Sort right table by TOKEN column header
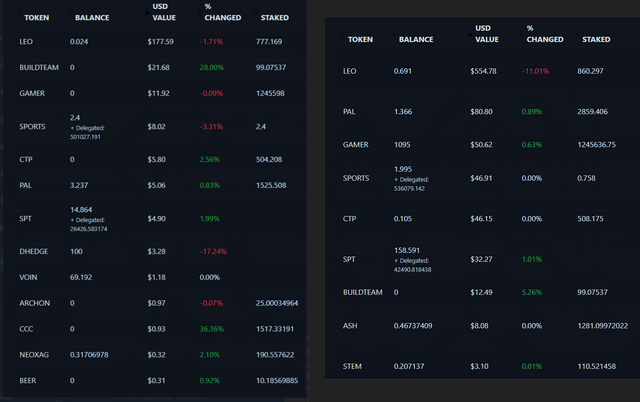640x402 pixels. tap(360, 40)
